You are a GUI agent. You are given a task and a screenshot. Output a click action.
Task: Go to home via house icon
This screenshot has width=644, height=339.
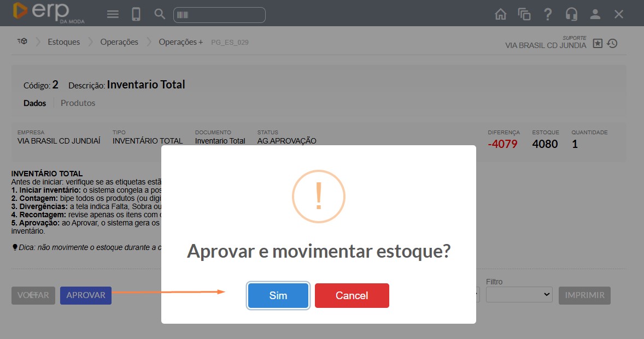coord(500,14)
